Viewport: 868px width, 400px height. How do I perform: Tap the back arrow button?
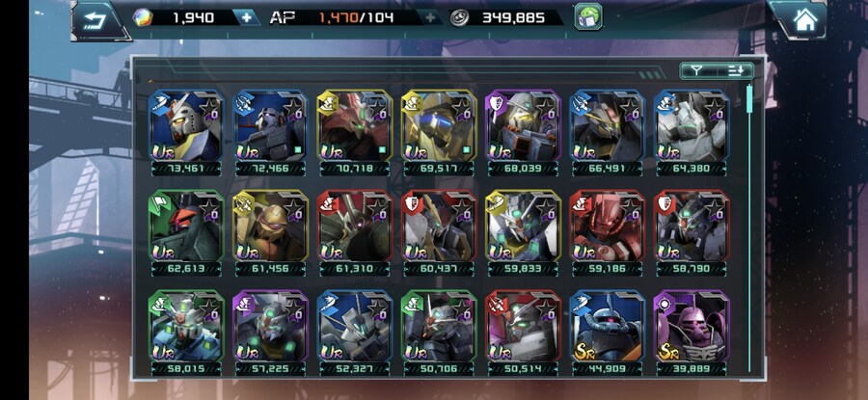tap(96, 20)
